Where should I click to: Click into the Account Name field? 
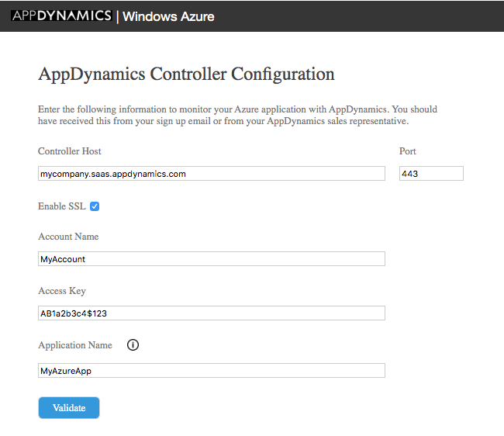tap(212, 259)
